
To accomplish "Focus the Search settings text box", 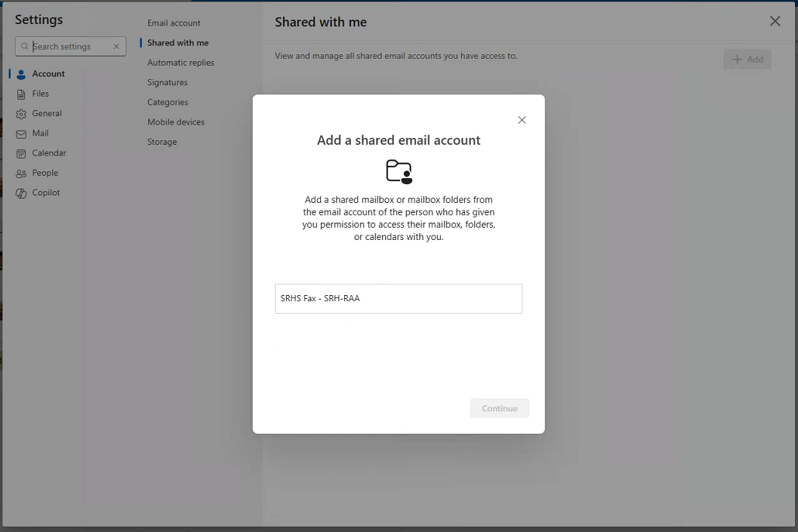I will 70,46.
